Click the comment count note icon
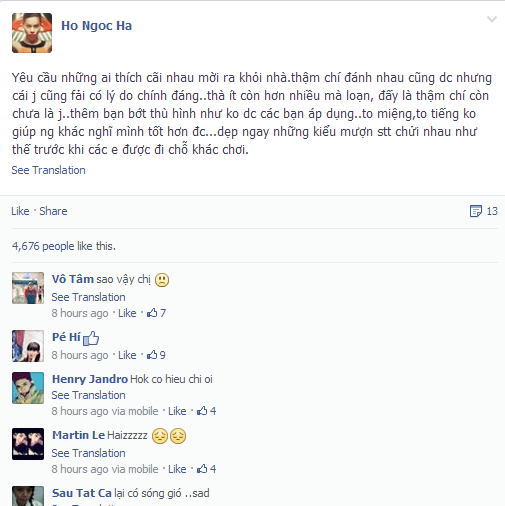The height and width of the screenshot is (506, 505). click(x=476, y=211)
